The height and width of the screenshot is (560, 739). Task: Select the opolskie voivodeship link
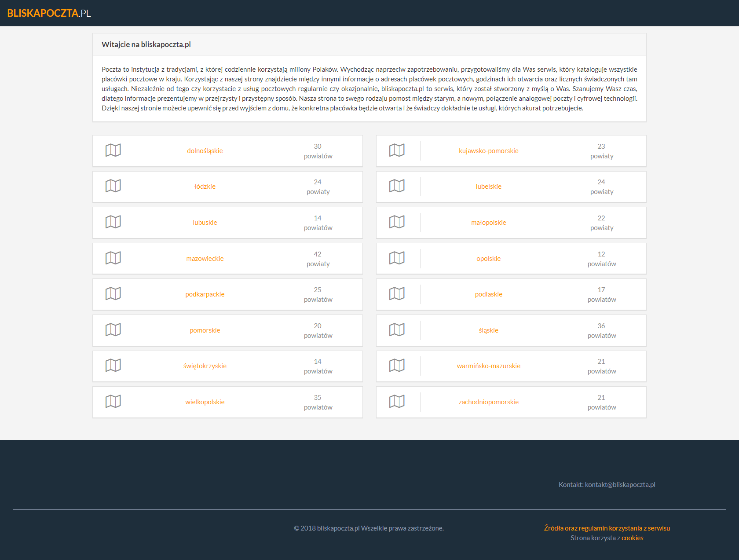(488, 259)
